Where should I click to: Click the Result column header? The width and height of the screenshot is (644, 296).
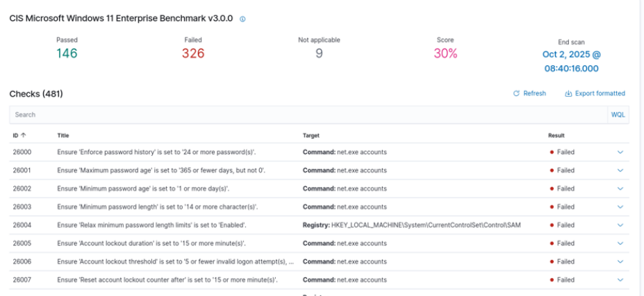pos(556,135)
